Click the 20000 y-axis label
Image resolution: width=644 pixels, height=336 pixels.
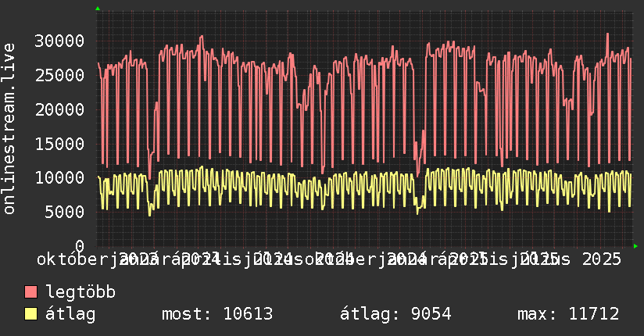[x=59, y=109]
